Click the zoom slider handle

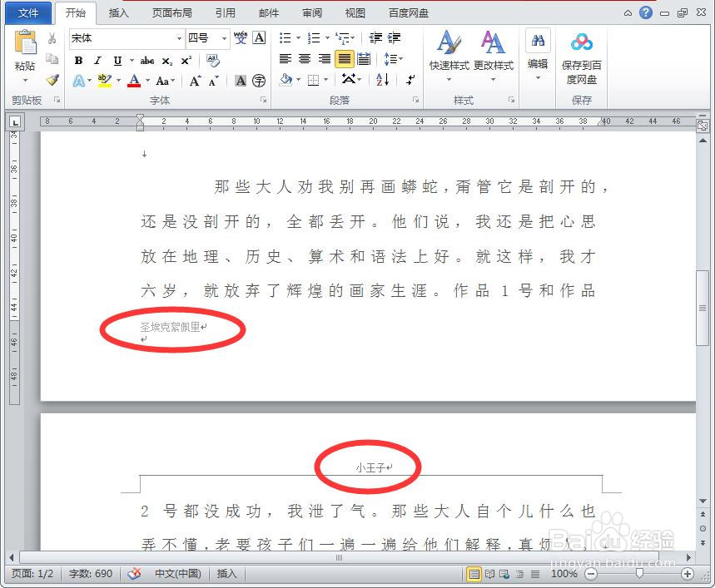point(639,573)
